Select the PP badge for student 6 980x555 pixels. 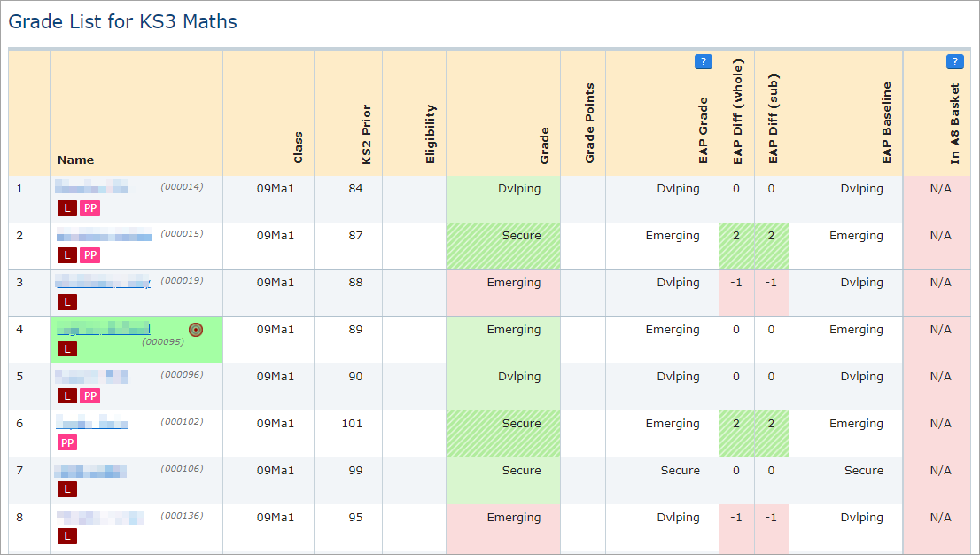point(67,442)
